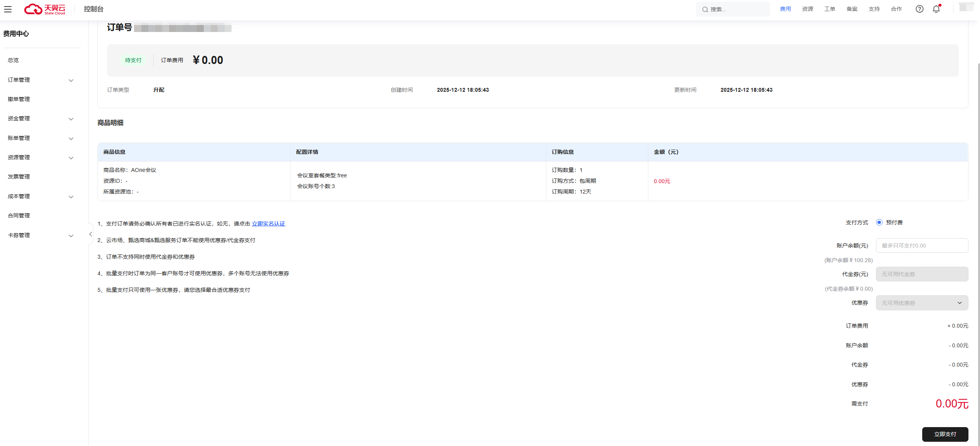Click the search magnifier icon

705,9
